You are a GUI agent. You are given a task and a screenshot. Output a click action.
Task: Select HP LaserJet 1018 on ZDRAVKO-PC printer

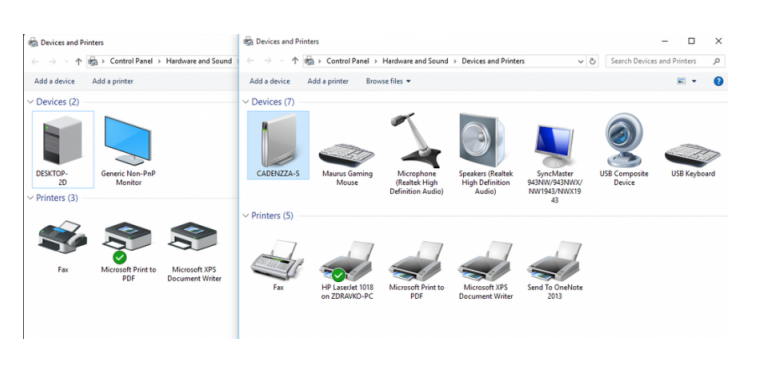click(x=347, y=270)
